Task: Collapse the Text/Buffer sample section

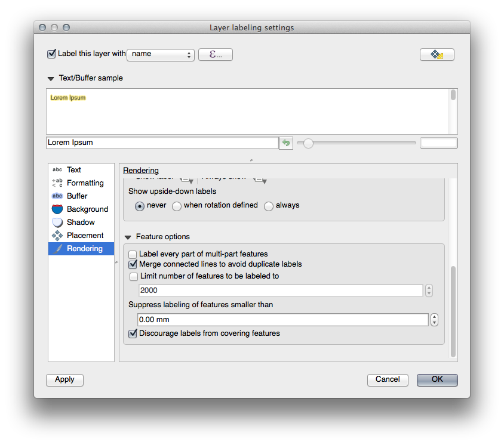Action: tap(51, 78)
